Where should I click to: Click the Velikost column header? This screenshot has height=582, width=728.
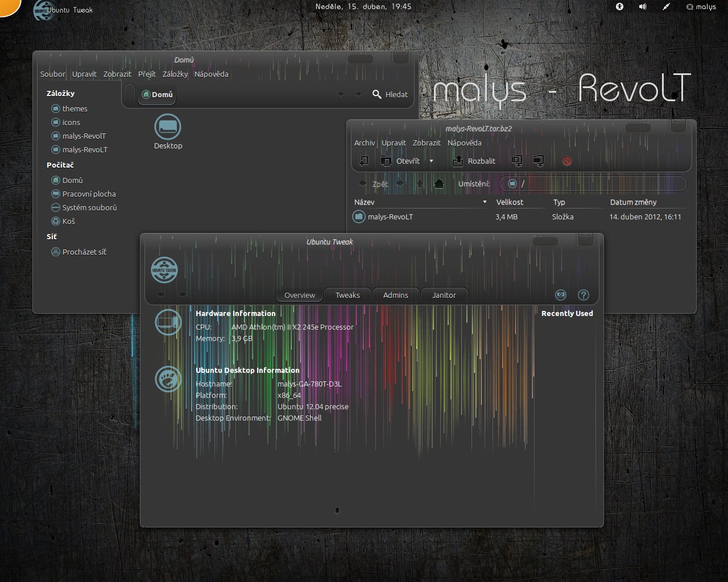(x=510, y=202)
